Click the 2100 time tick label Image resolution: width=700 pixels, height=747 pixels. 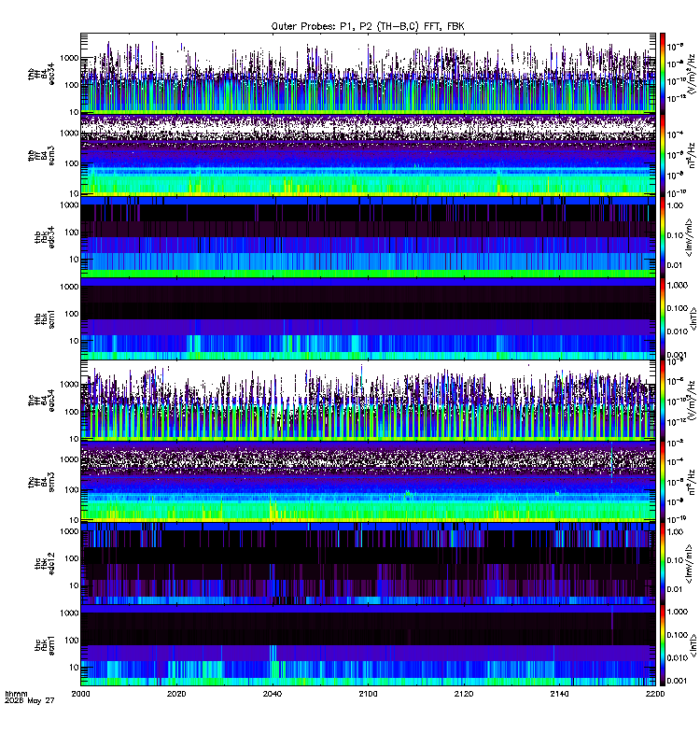tap(368, 694)
